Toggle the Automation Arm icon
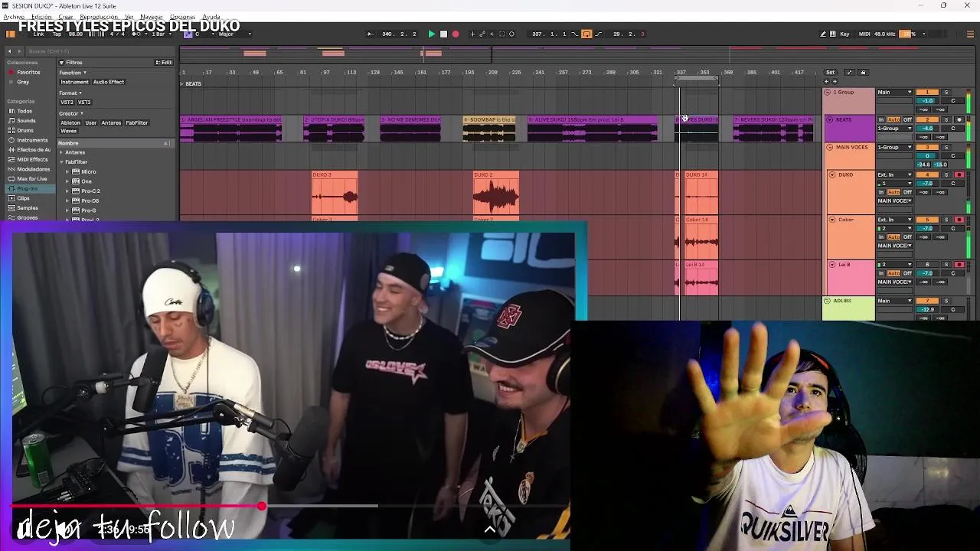The height and width of the screenshot is (551, 980). pos(482,34)
